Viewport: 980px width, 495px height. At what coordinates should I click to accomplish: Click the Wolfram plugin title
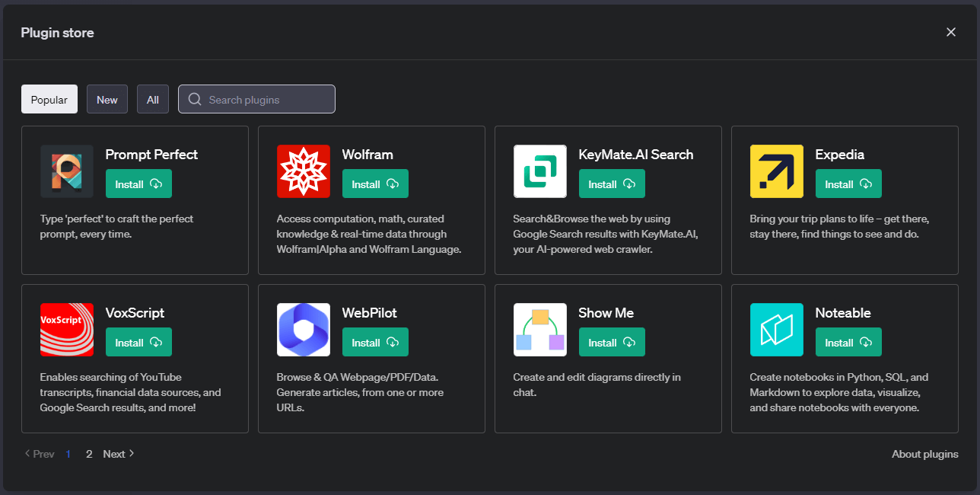367,155
